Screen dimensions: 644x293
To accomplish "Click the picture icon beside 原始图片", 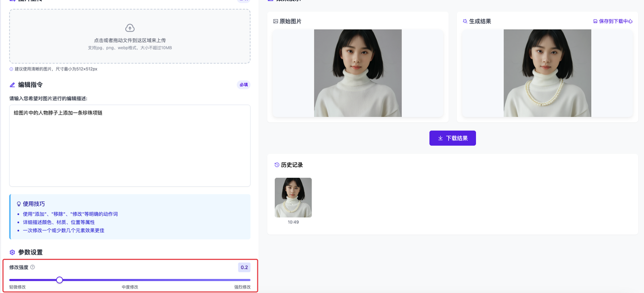I will point(275,21).
